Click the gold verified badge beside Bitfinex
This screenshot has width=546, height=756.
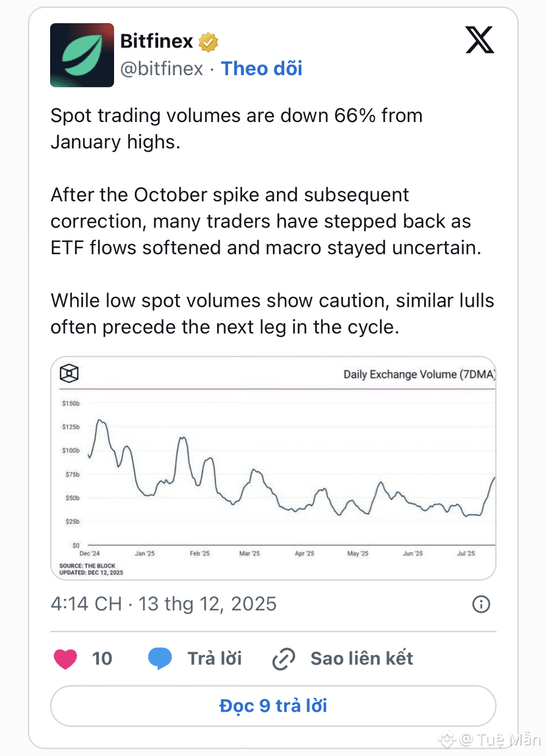click(x=208, y=42)
